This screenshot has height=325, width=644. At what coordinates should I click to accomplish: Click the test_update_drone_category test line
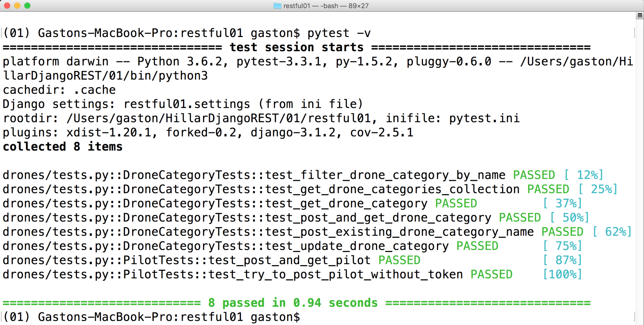(x=293, y=246)
